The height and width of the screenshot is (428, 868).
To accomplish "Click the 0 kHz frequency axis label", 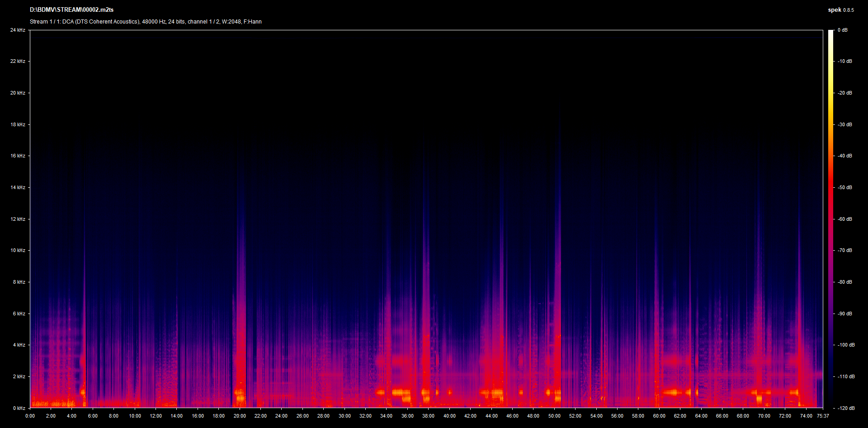I will click(19, 408).
